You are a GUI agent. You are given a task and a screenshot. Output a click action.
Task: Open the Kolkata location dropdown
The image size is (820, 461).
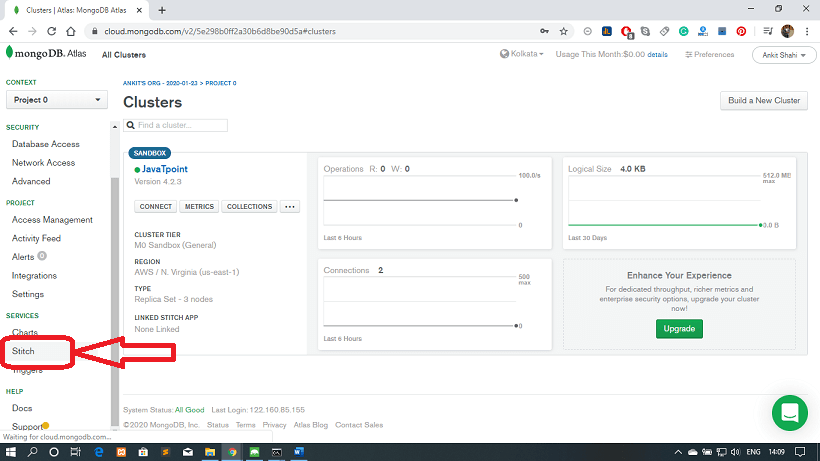pyautogui.click(x=521, y=54)
